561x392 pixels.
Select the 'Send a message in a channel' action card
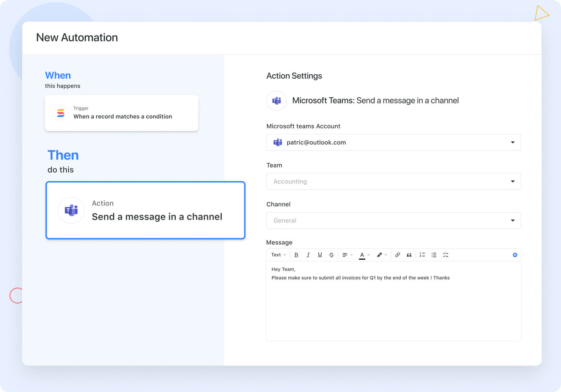(x=146, y=210)
